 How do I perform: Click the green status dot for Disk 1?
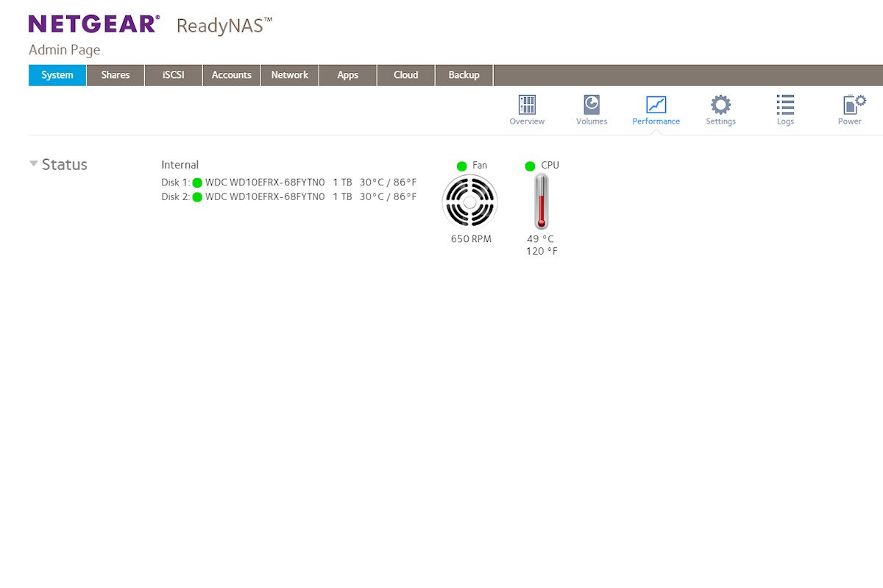point(197,183)
